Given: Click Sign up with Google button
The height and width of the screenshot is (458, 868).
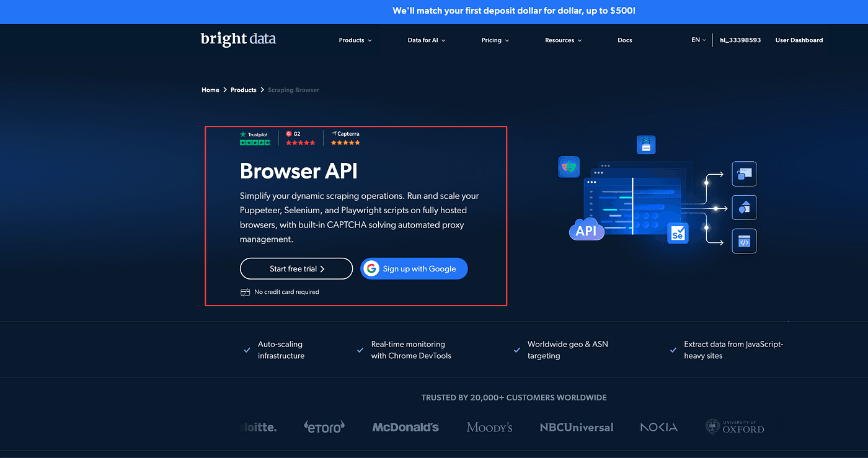Looking at the screenshot, I should pyautogui.click(x=414, y=269).
